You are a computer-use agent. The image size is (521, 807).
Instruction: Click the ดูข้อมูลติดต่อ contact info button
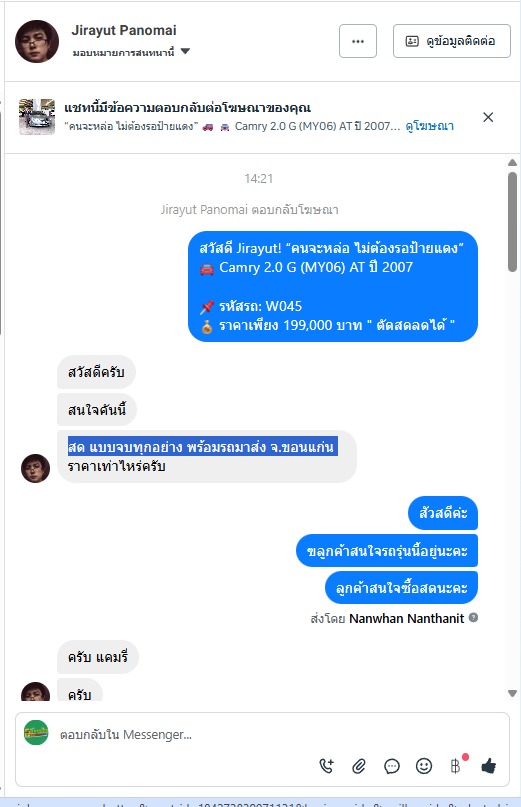(451, 41)
